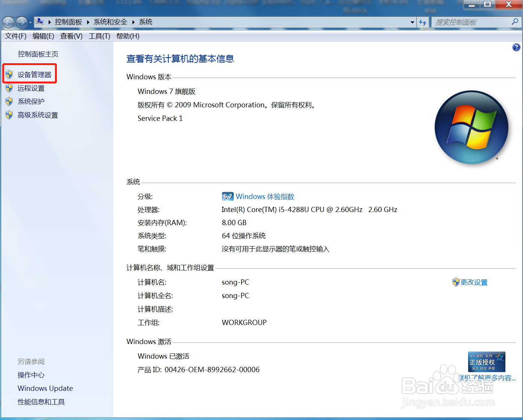Screen dimensions: 523x420
Task: Click 更改设置 for computer name
Action: [x=474, y=282]
